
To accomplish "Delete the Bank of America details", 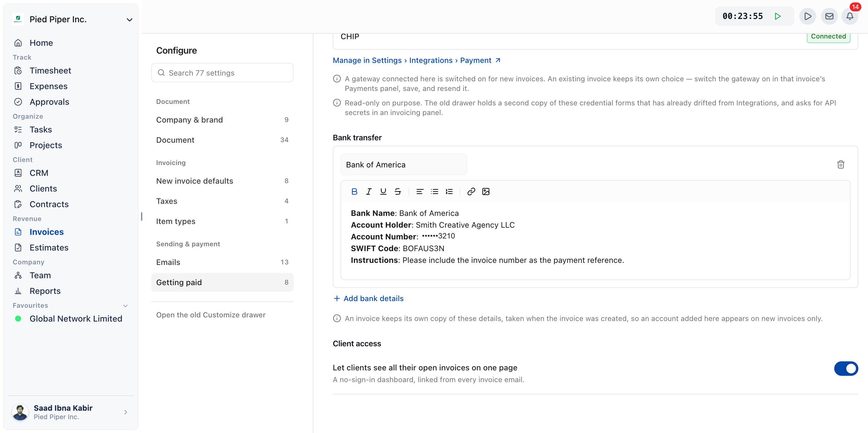I will pyautogui.click(x=841, y=164).
